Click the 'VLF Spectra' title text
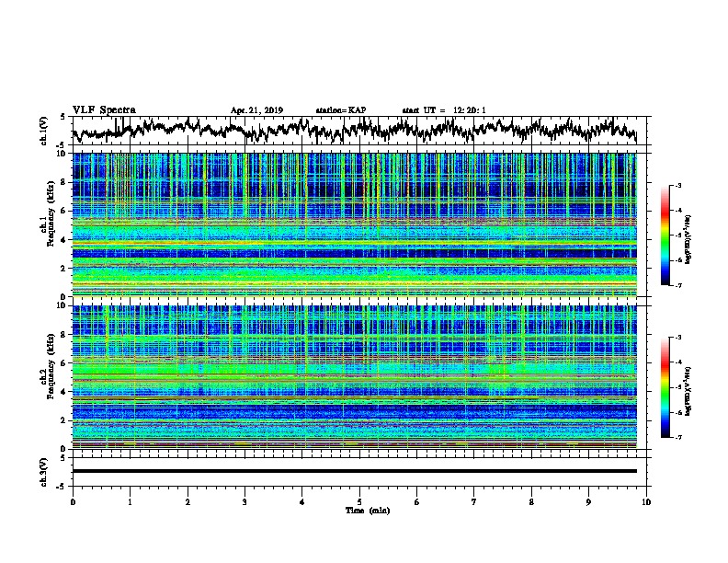This screenshot has width=728, height=563. tap(104, 110)
